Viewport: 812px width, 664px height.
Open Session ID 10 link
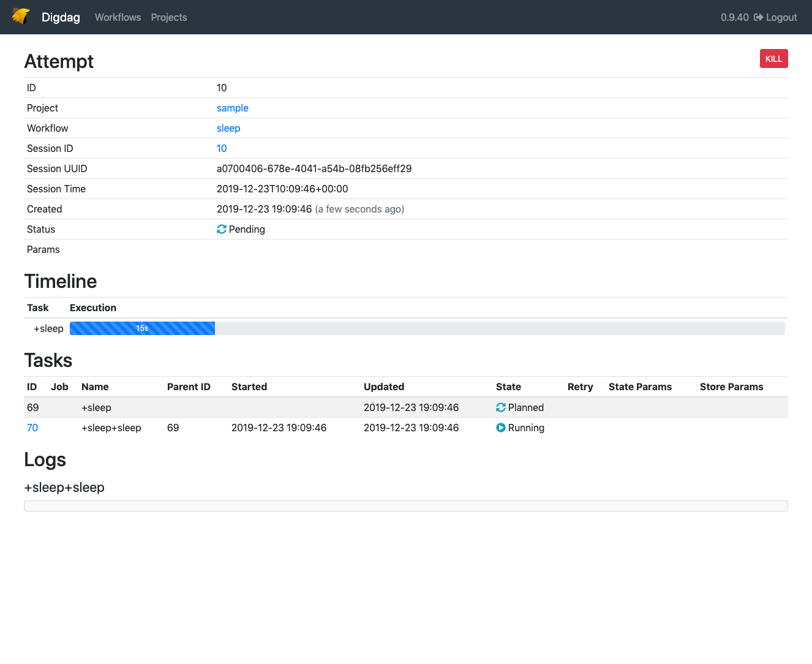(221, 148)
